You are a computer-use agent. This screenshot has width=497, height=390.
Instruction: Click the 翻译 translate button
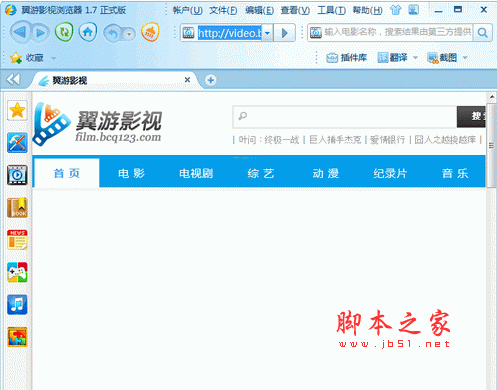pos(392,58)
